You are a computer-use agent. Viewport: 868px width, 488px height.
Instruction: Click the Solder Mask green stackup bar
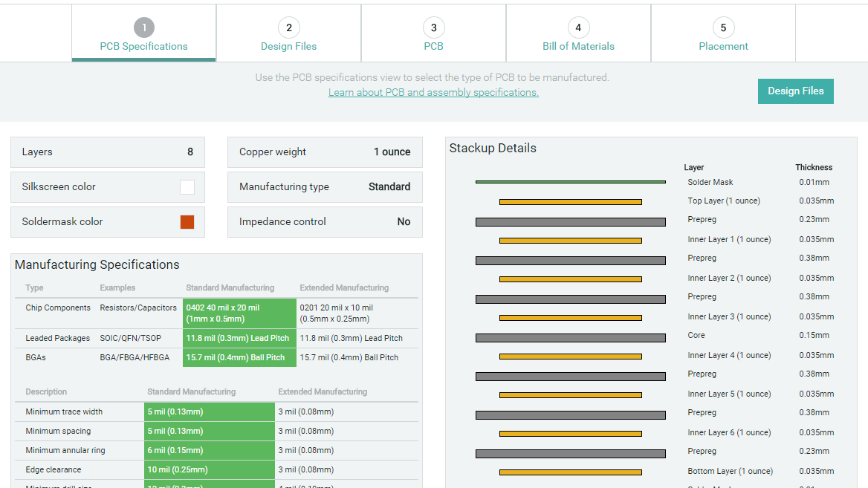pyautogui.click(x=570, y=182)
